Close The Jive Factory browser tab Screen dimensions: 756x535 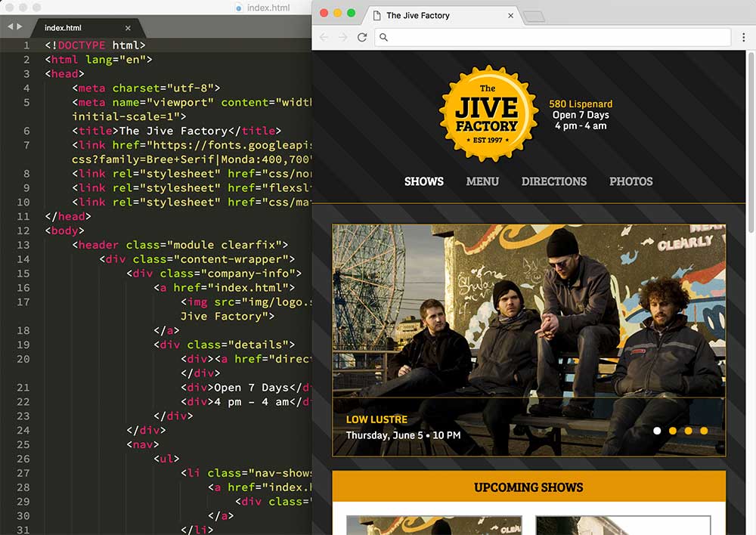tap(510, 15)
